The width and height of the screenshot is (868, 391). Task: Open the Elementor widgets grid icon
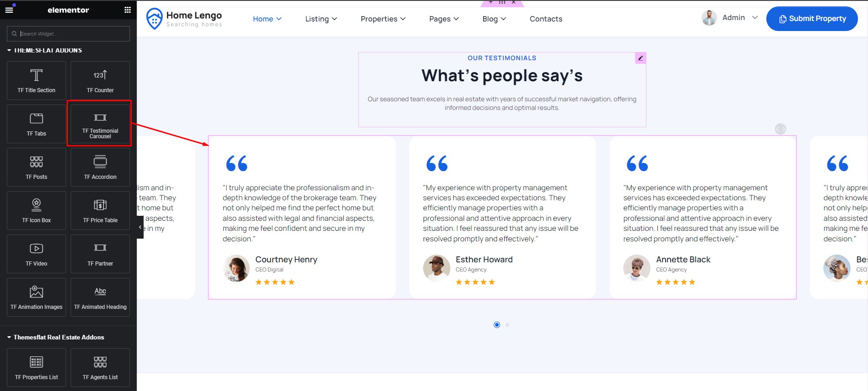click(128, 10)
